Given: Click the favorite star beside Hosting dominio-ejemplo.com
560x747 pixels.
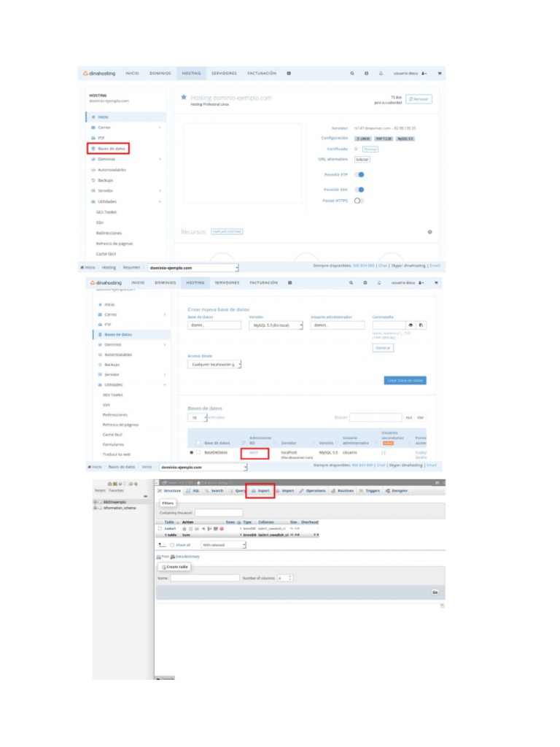Looking at the screenshot, I should tap(184, 97).
